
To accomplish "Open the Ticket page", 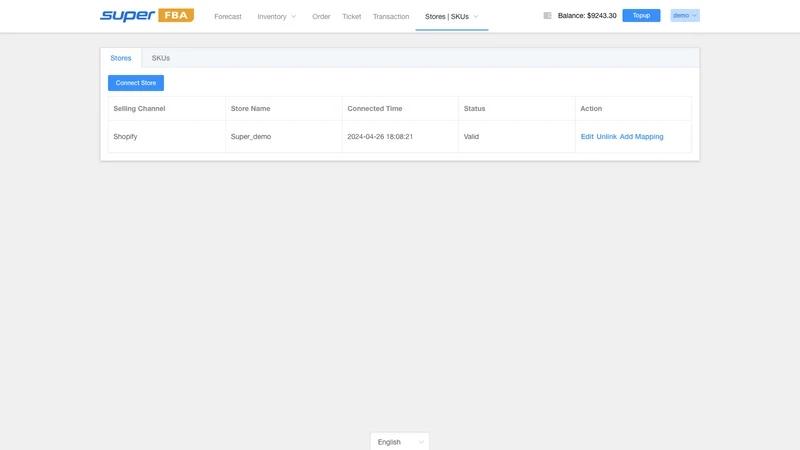I will pyautogui.click(x=352, y=16).
